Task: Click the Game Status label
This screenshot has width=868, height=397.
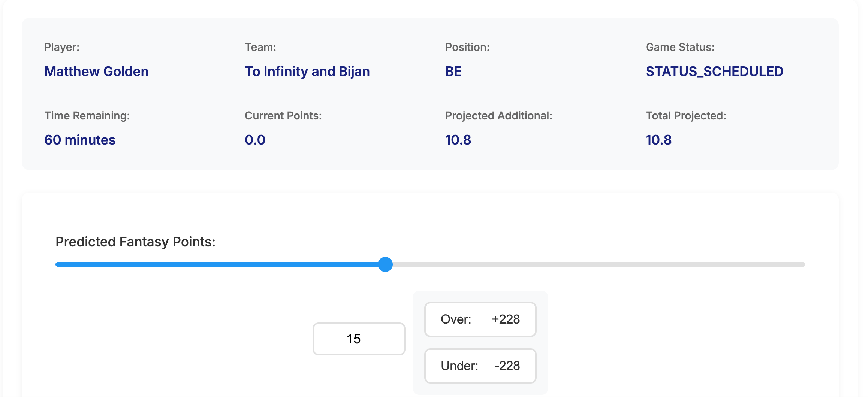Action: (680, 47)
